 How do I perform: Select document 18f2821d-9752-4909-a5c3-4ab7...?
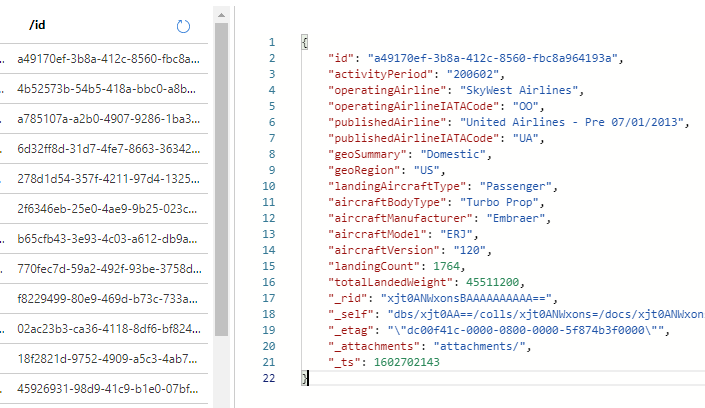coord(107,359)
